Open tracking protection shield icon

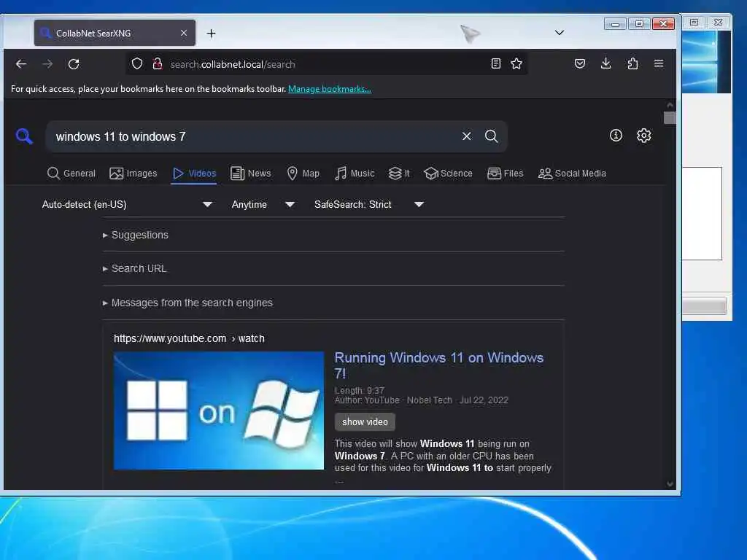click(137, 64)
